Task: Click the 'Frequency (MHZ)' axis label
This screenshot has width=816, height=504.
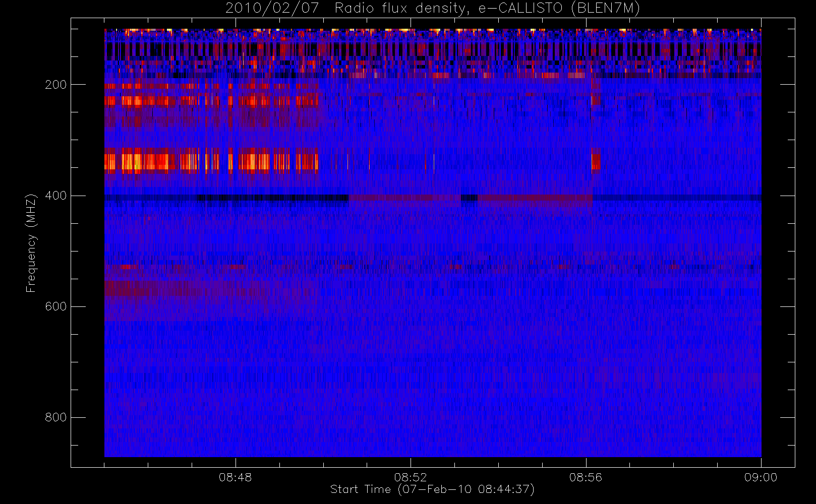Action: pos(31,243)
